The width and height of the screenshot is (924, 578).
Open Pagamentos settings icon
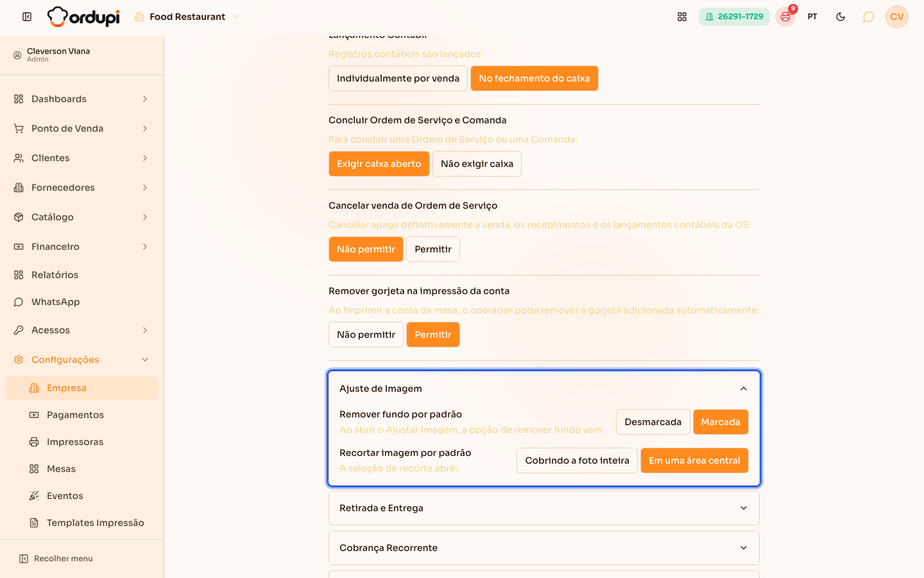34,415
